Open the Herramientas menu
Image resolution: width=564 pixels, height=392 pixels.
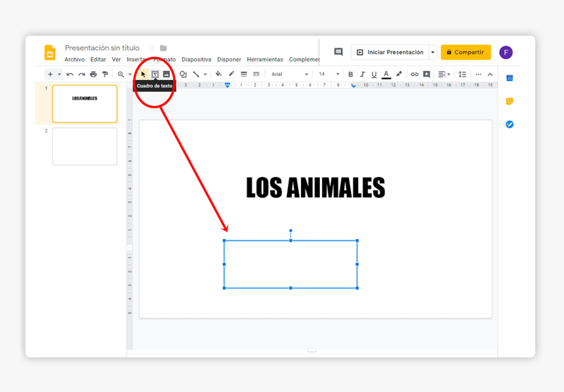(x=265, y=60)
